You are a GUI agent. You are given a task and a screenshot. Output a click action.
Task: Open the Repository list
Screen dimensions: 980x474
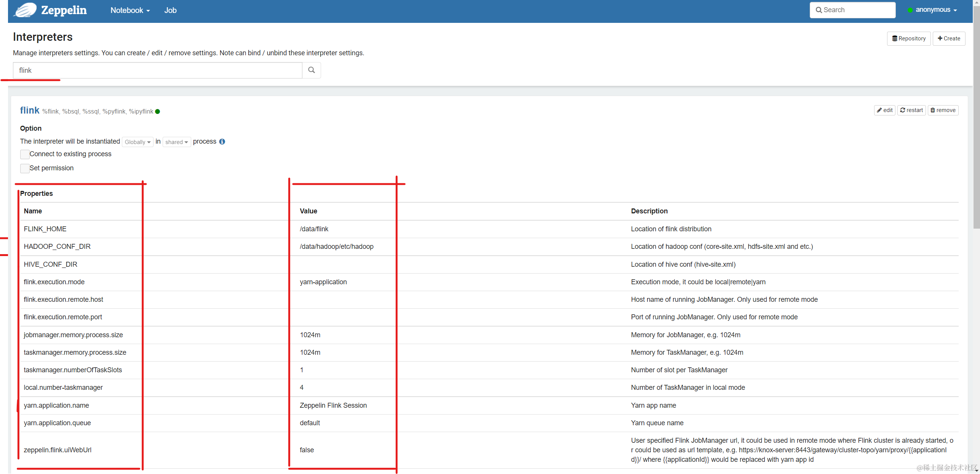coord(908,38)
